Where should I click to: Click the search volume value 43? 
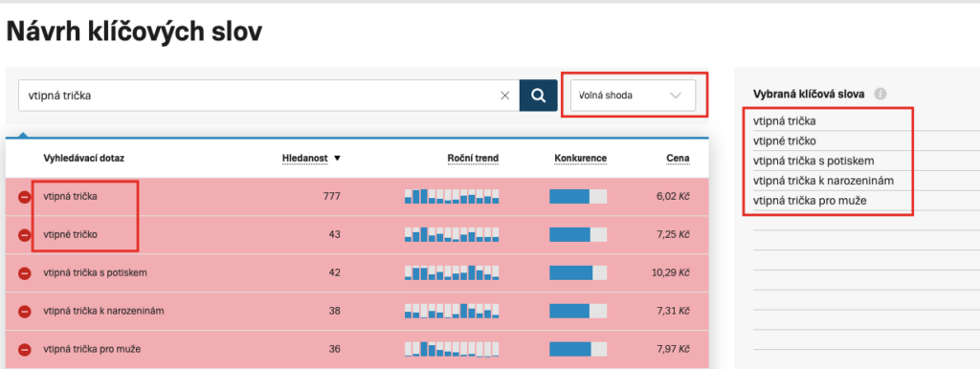pyautogui.click(x=334, y=235)
